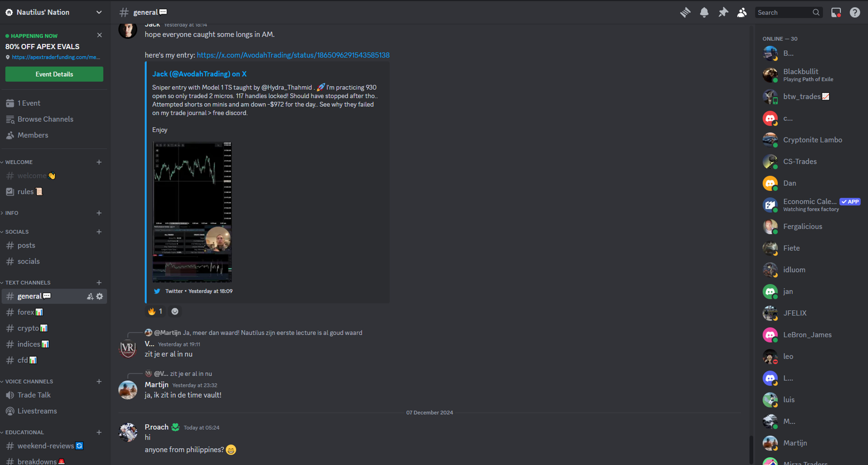The image size is (868, 465).
Task: Open the socials channel
Action: pyautogui.click(x=54, y=261)
